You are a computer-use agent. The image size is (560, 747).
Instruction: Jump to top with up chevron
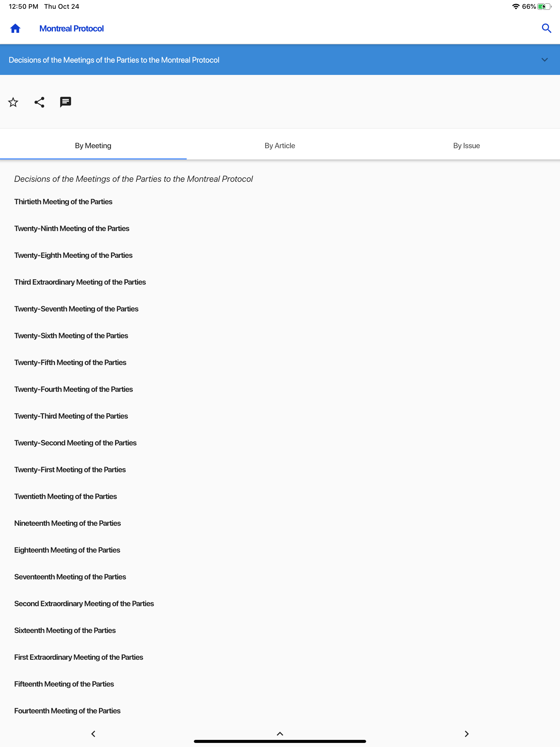pyautogui.click(x=280, y=734)
